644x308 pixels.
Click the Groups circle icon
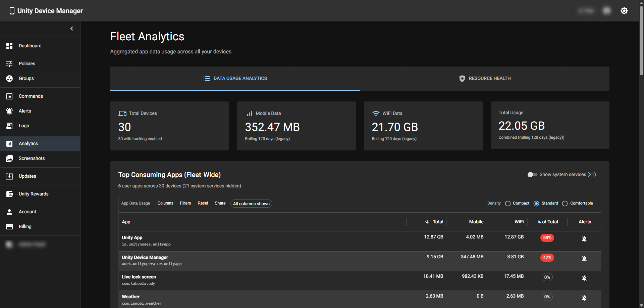pyautogui.click(x=9, y=79)
